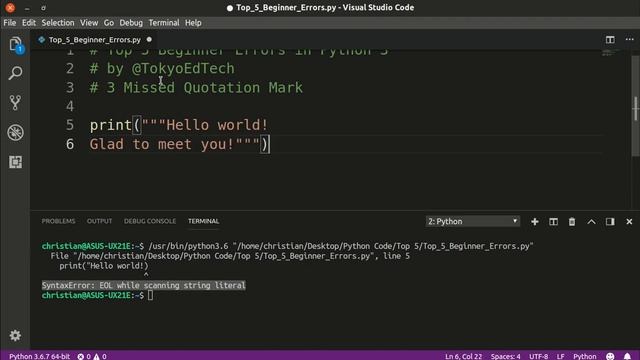Split the editor to the right

[610, 40]
